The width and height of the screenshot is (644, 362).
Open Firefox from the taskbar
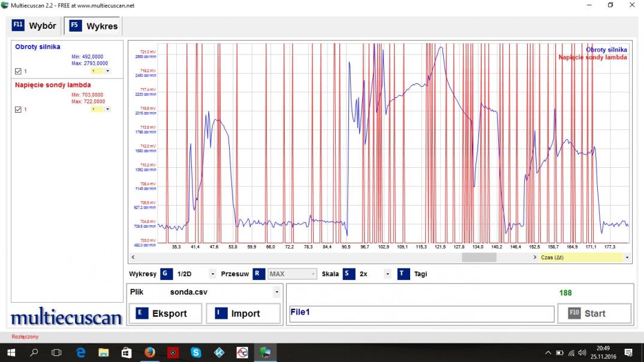coord(150,352)
